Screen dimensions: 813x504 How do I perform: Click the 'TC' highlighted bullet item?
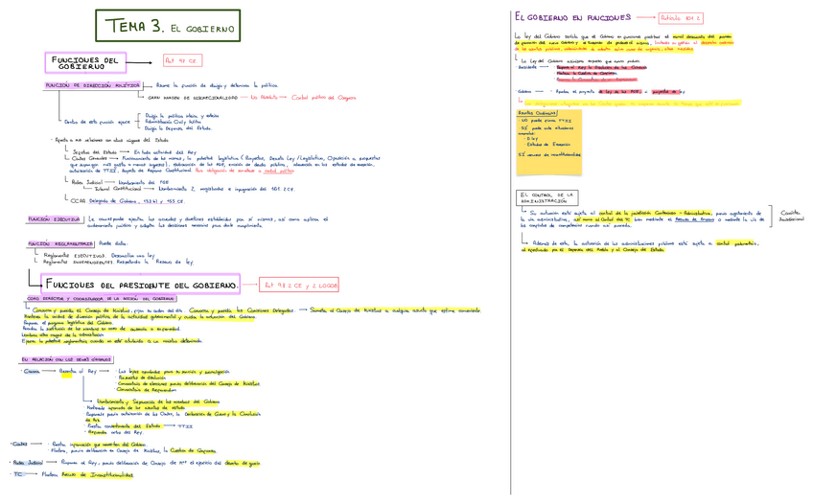(18, 473)
